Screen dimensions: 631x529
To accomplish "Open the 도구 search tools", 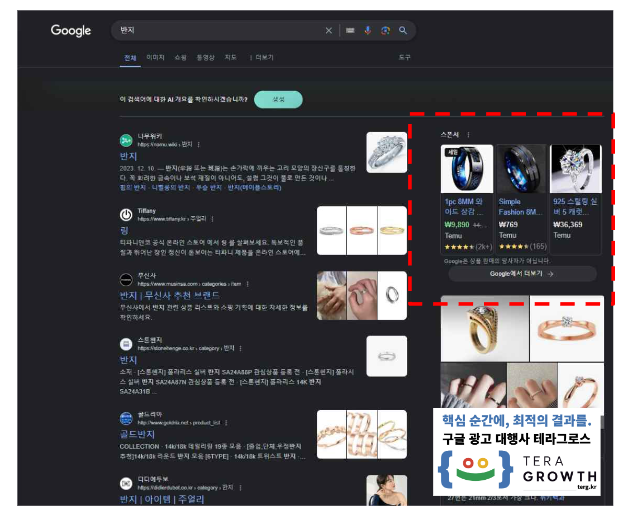I will point(404,58).
